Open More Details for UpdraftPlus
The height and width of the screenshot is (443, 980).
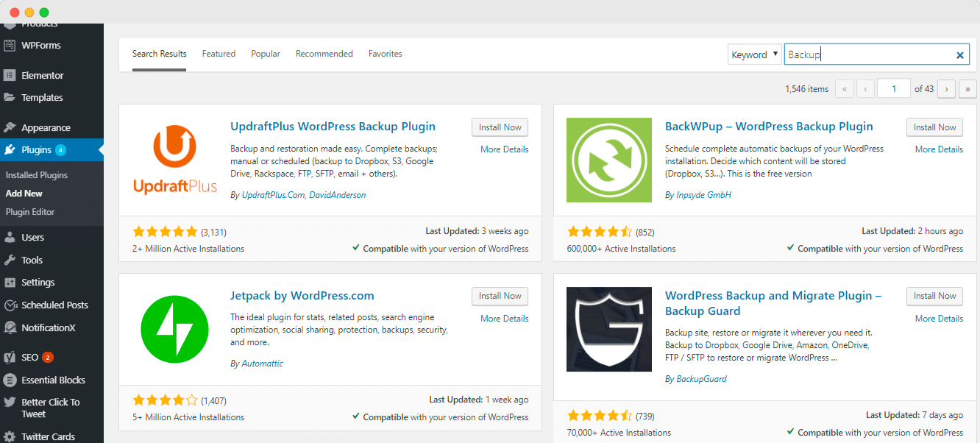(504, 149)
